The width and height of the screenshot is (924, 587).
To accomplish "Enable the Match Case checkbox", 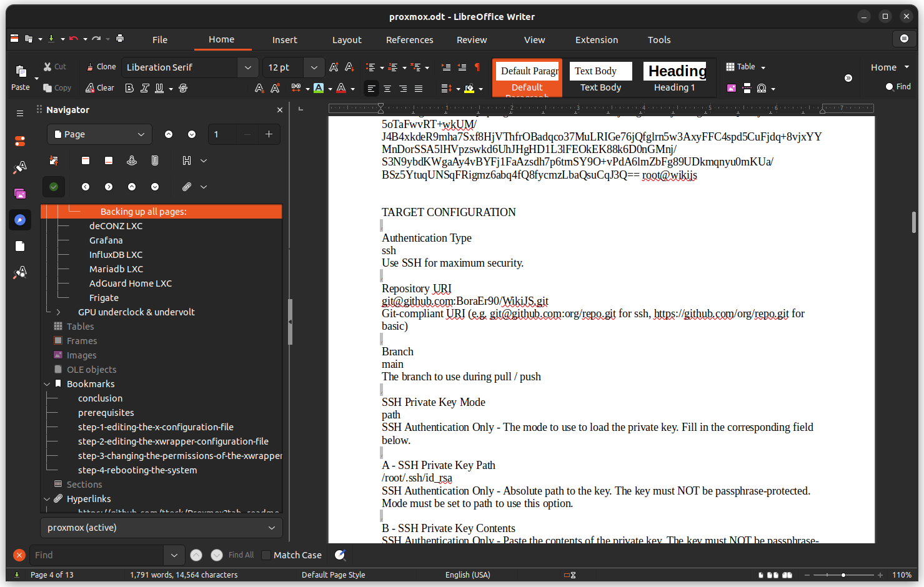I will pyautogui.click(x=266, y=555).
